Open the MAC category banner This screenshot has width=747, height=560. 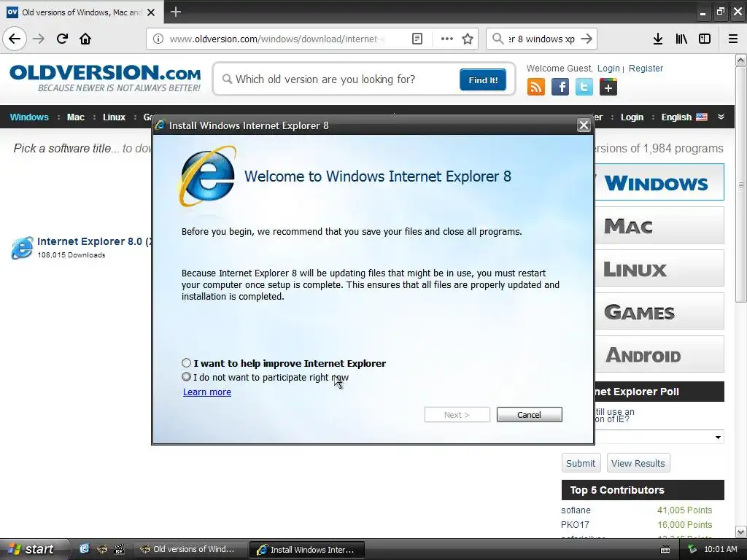[x=659, y=225]
